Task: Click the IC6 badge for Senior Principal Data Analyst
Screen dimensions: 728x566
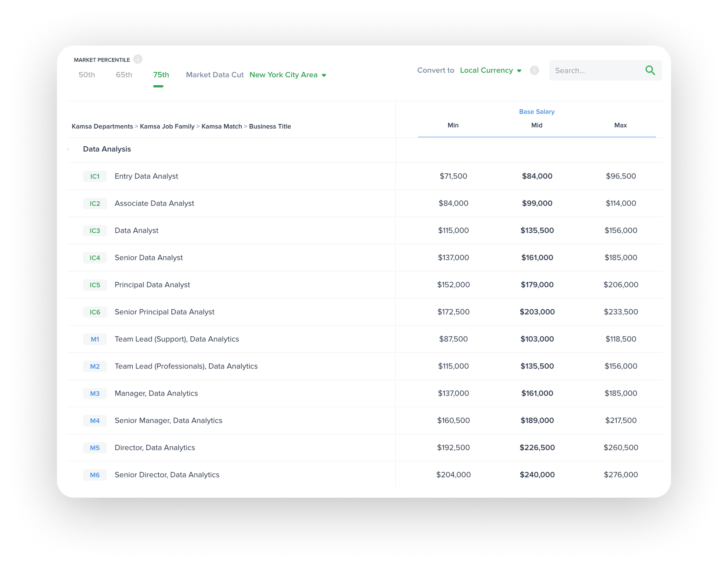Action: (95, 312)
